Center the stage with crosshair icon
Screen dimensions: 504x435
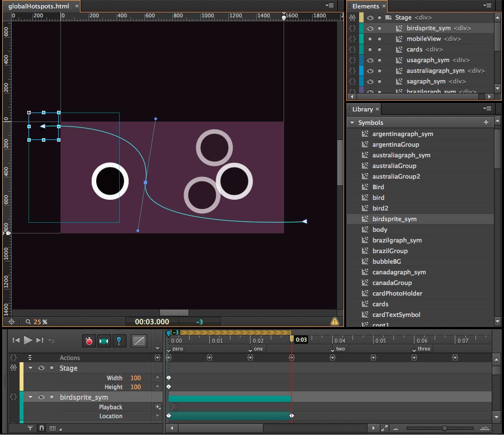pos(12,321)
